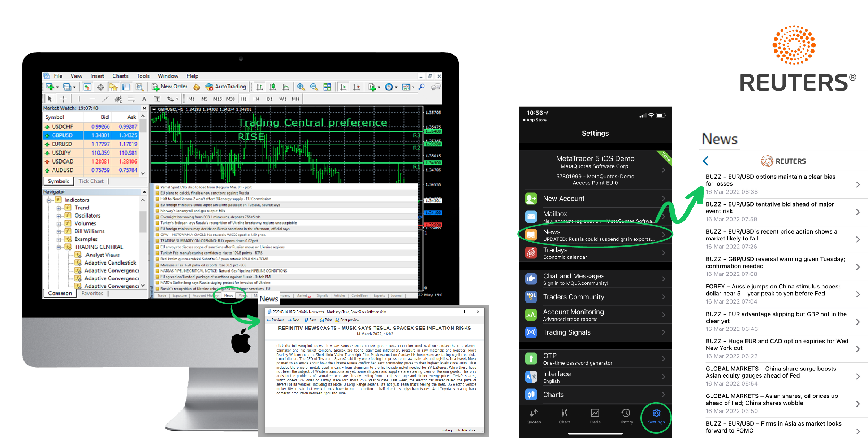Click the Zoom Out magnifier
This screenshot has width=868, height=439.
pyautogui.click(x=314, y=87)
